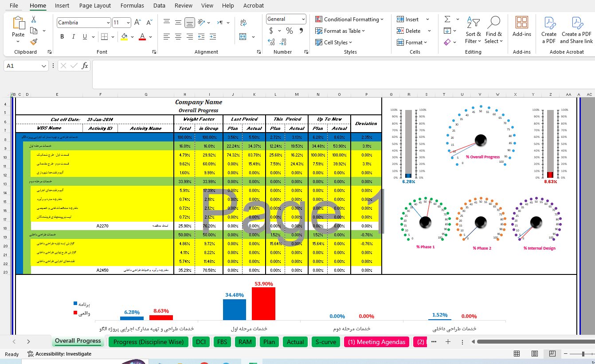Switch to Page Layout view in status bar
Viewport: 595px width, 364px height.
click(x=535, y=354)
